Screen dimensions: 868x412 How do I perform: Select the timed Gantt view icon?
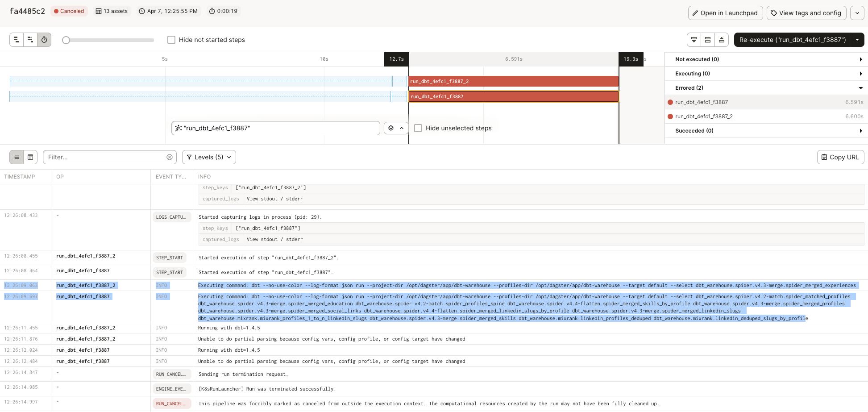coord(44,40)
